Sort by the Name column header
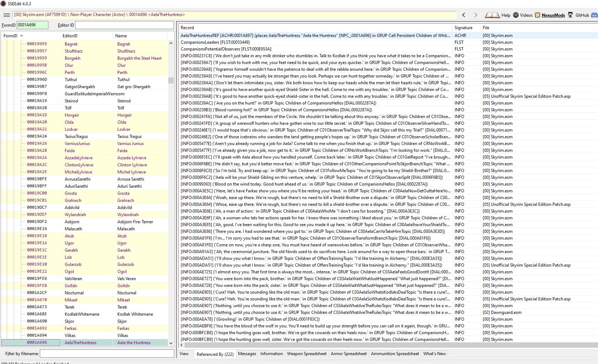598x364 pixels. click(141, 36)
